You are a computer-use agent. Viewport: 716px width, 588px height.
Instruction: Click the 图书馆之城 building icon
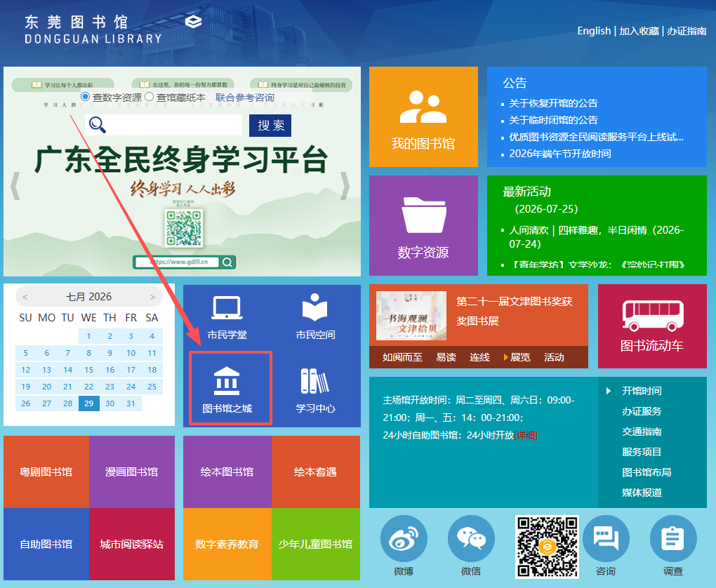[227, 380]
